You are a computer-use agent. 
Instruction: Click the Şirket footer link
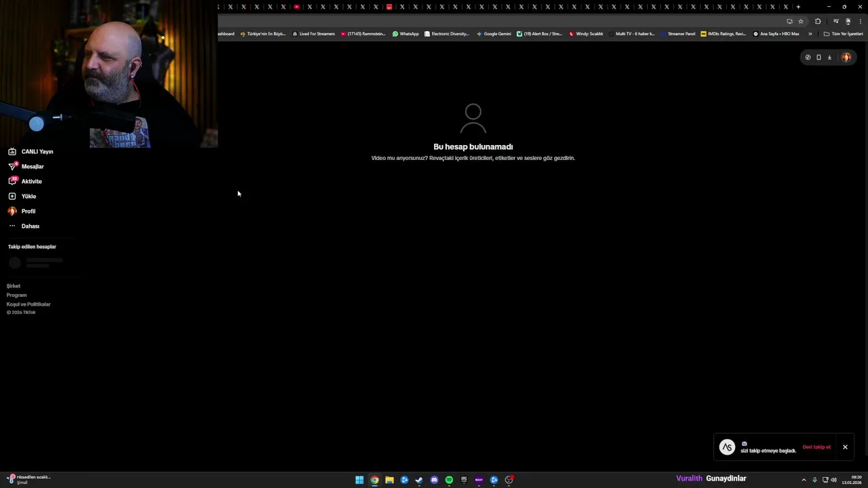[x=14, y=286]
